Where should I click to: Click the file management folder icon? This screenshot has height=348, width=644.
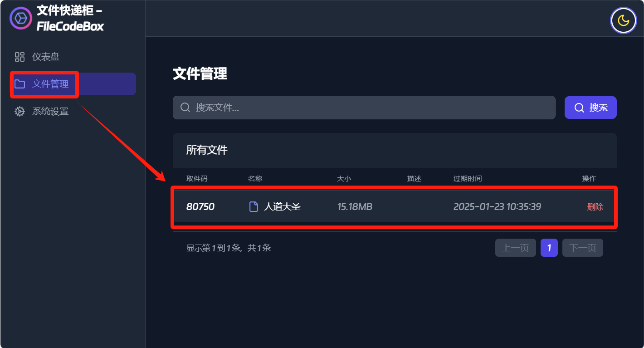20,84
